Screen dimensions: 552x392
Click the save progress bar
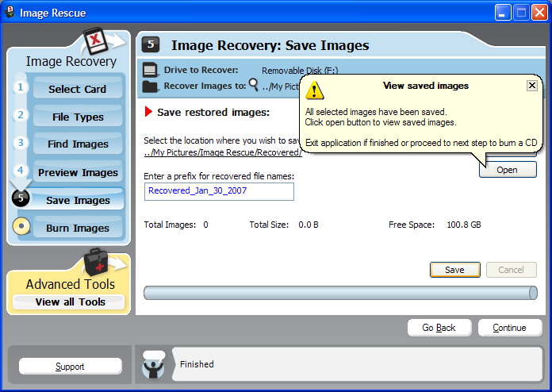pyautogui.click(x=340, y=293)
